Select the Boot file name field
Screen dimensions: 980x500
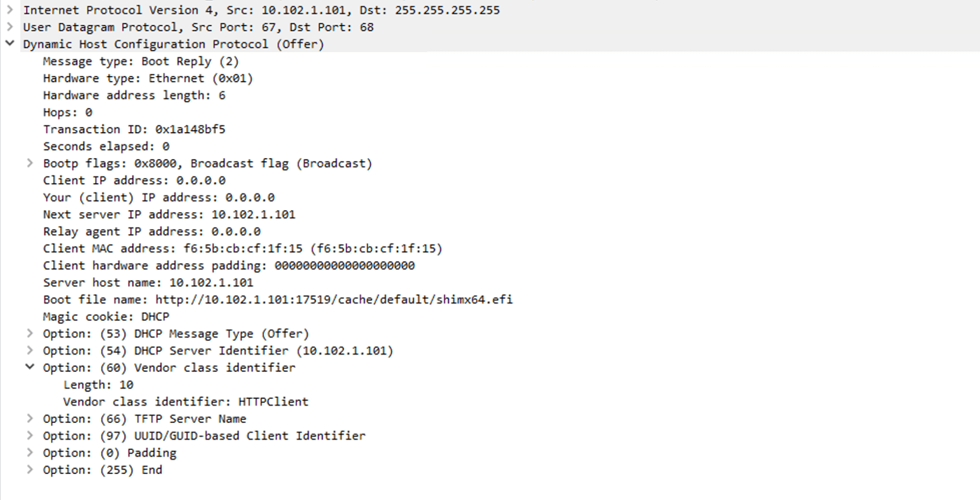278,299
